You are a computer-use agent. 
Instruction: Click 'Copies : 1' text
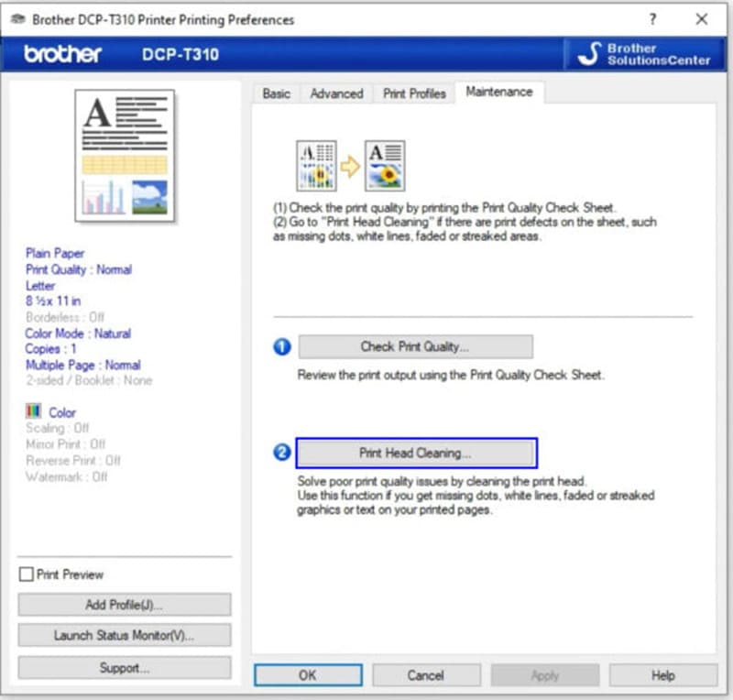coord(51,349)
